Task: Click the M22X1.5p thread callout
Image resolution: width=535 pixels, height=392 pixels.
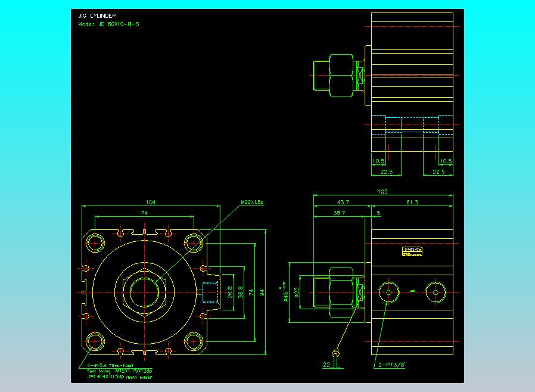Action: tap(252, 202)
